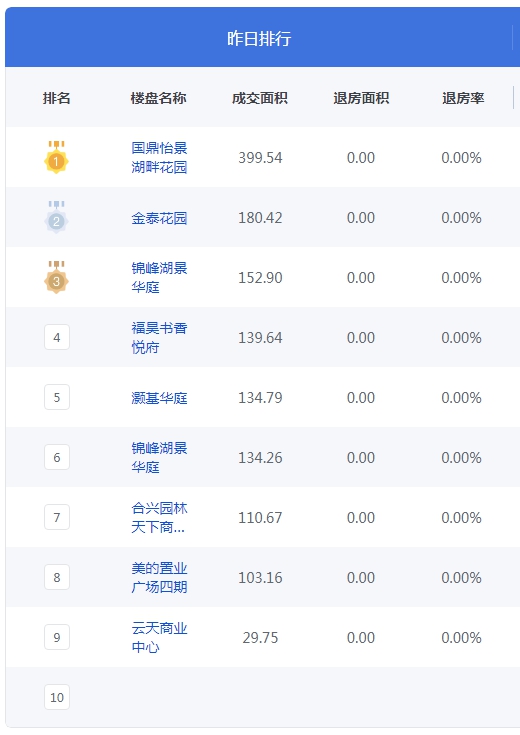Select the rank 5 number badge
This screenshot has height=735, width=520.
(57, 397)
